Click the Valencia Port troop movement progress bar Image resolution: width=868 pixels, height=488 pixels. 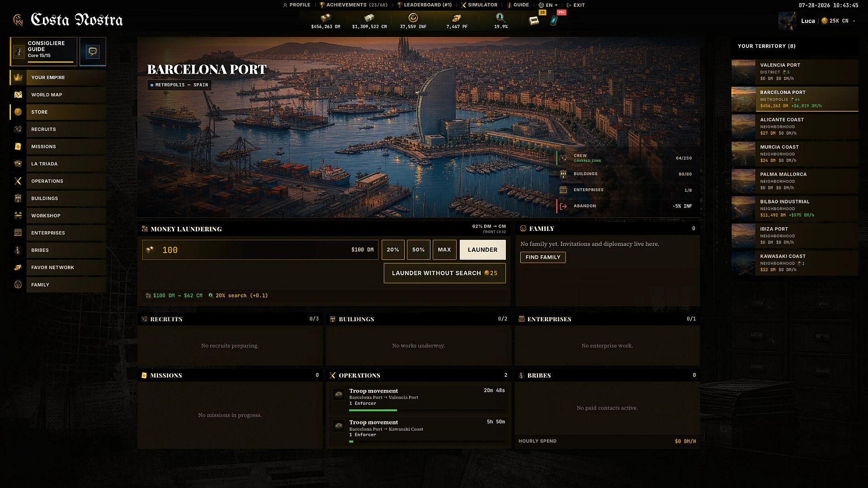click(x=427, y=410)
